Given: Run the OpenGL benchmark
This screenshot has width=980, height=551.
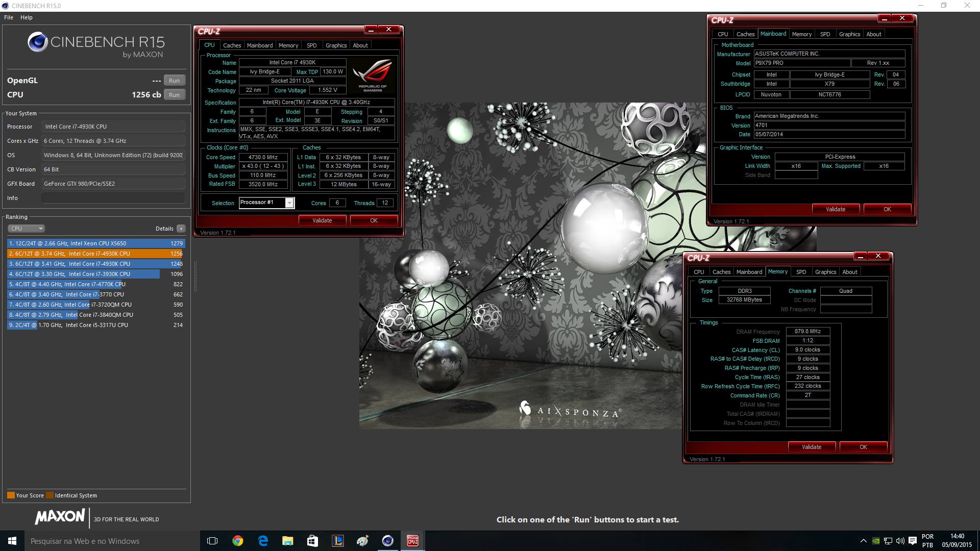Looking at the screenshot, I should click(174, 81).
